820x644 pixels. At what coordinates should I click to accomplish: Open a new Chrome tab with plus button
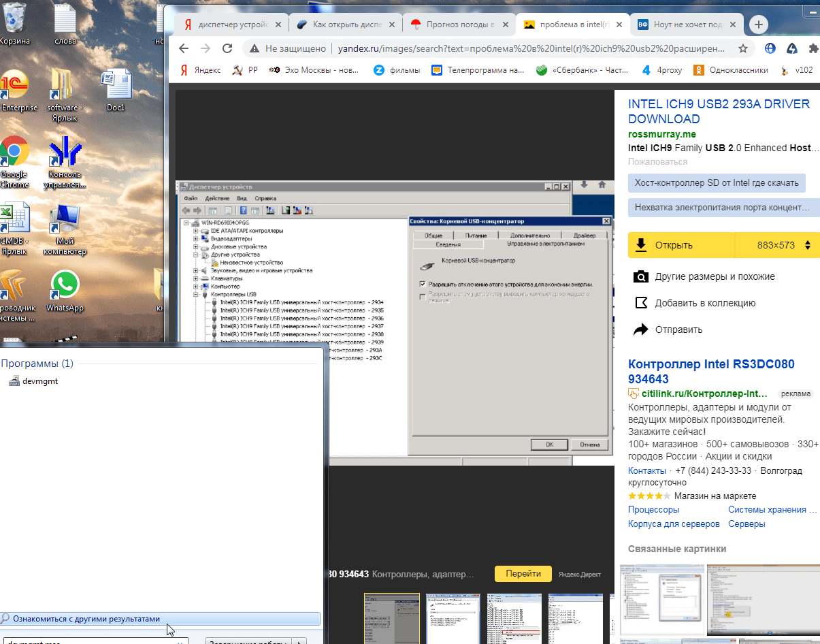tap(758, 25)
